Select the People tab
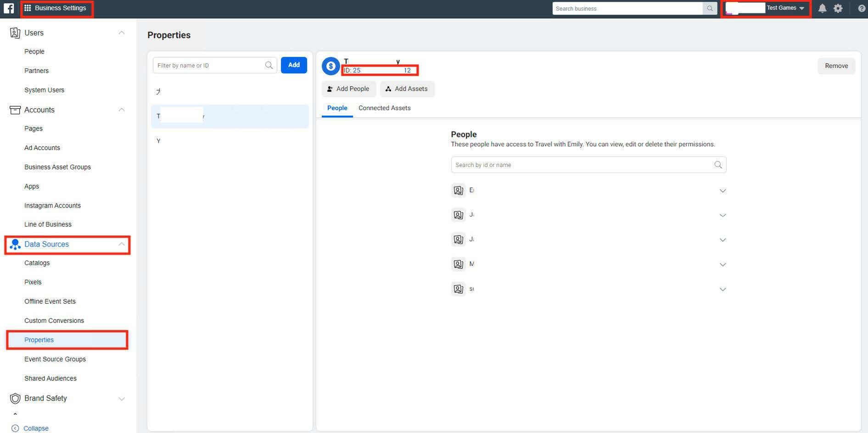Screen dimensions: 868x433 tap(337, 108)
